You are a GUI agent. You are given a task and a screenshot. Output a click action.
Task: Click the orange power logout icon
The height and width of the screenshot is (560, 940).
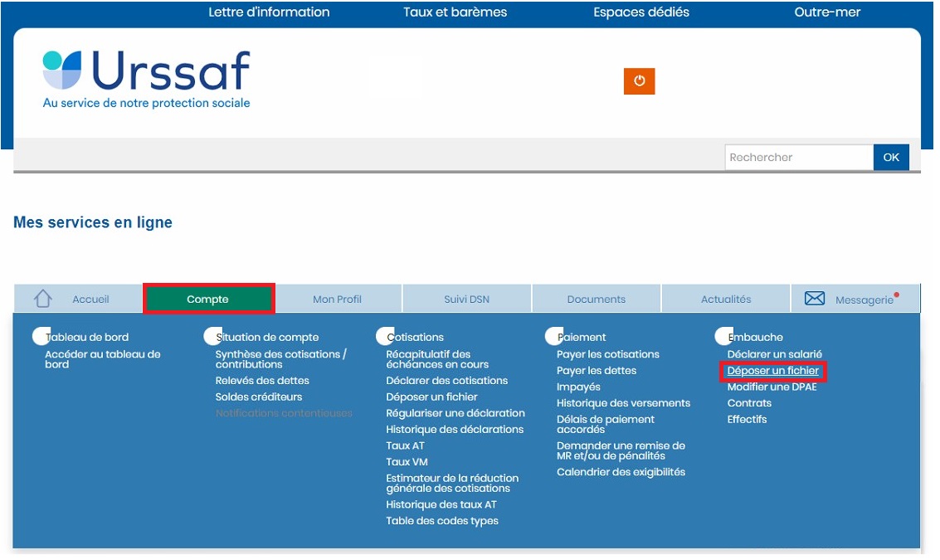(639, 81)
